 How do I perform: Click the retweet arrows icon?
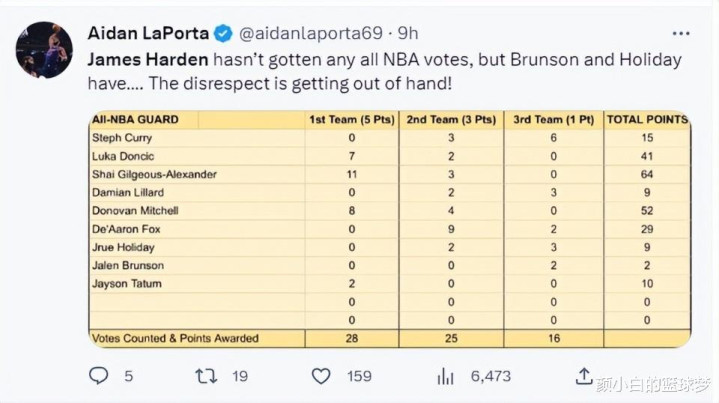pyautogui.click(x=206, y=376)
